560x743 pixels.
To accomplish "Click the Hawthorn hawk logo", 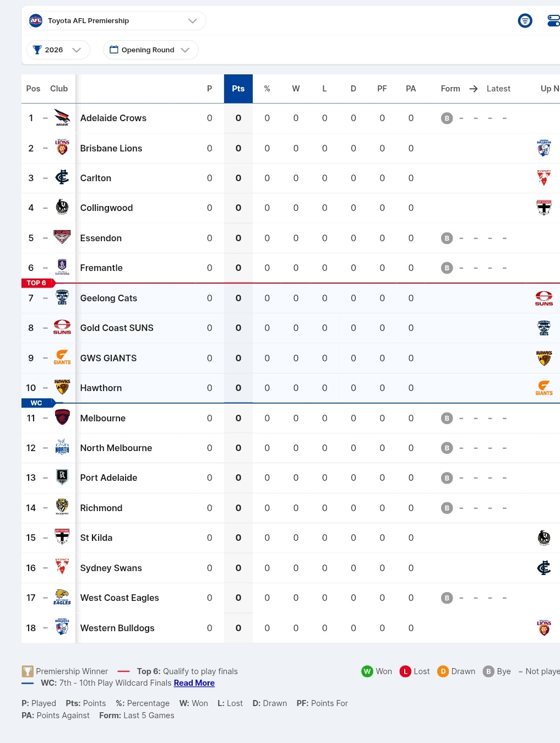I will [x=62, y=388].
